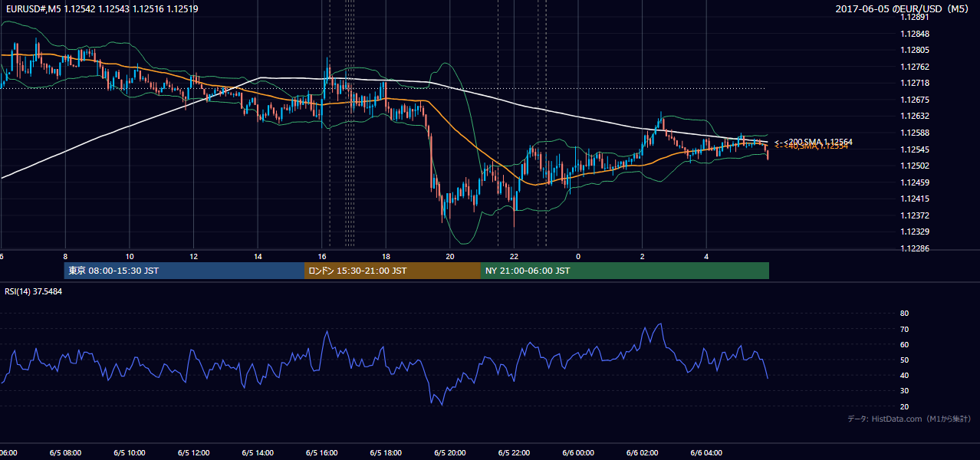Click price axis label 1.12848

pyautogui.click(x=915, y=34)
